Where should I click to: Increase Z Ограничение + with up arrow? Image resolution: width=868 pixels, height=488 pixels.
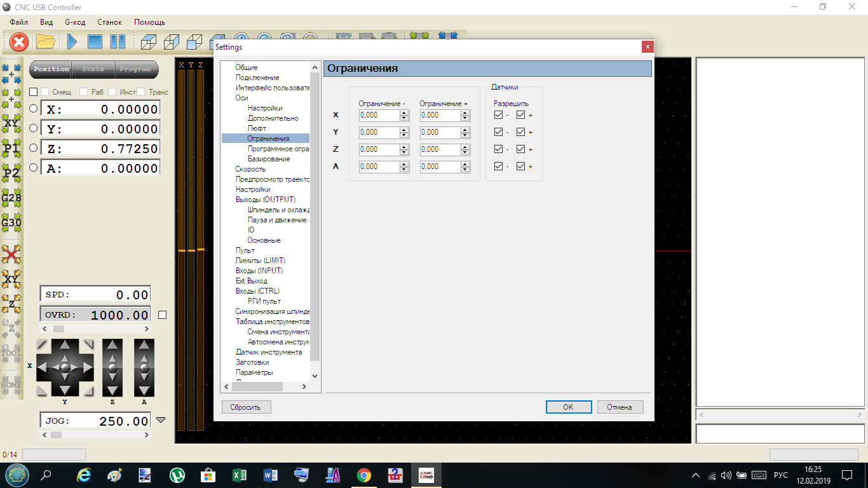click(x=465, y=147)
